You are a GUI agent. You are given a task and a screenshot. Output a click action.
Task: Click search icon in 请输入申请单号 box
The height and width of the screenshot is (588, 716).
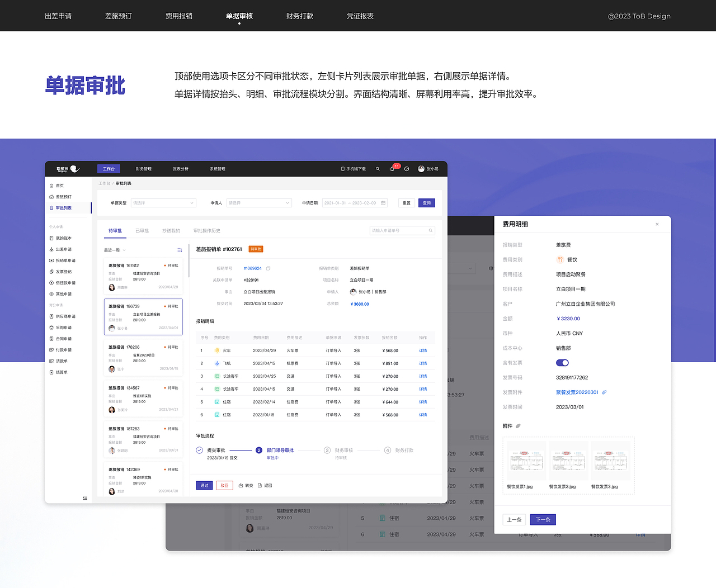(x=431, y=230)
